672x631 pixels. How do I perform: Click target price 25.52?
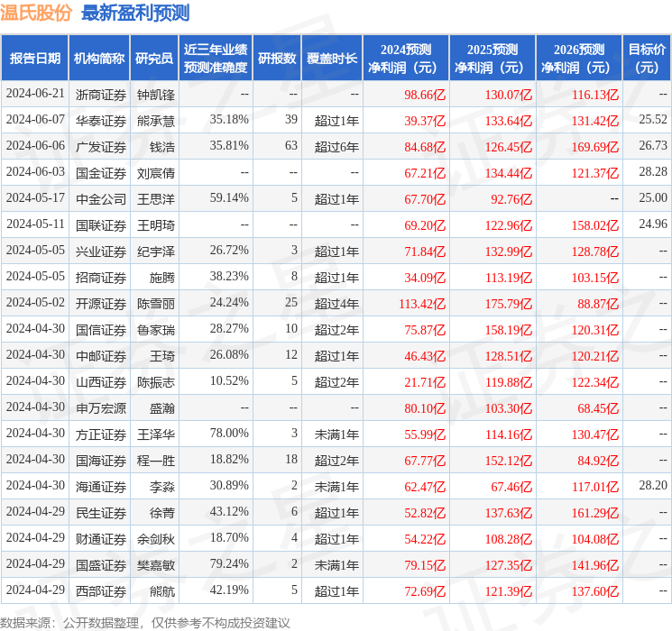click(x=653, y=119)
